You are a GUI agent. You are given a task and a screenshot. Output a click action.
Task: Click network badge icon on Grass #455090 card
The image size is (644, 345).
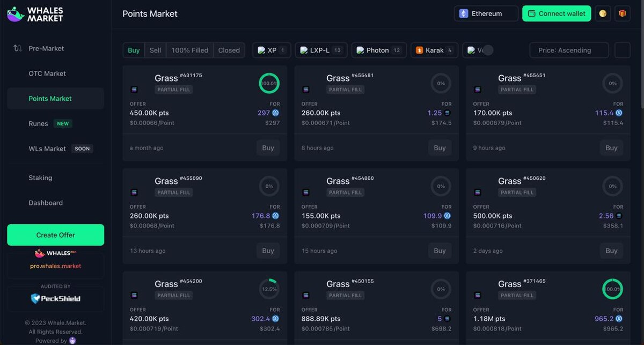134,193
